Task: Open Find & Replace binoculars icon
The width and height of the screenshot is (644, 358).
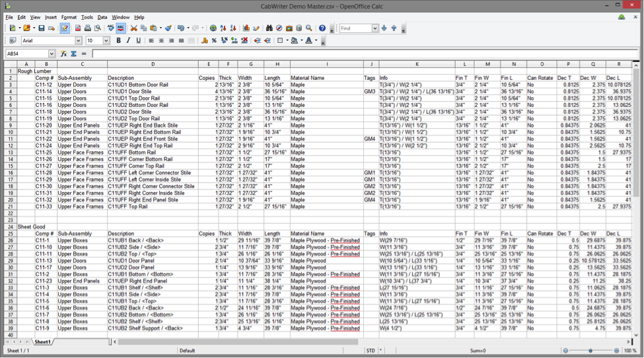Action: click(x=269, y=28)
